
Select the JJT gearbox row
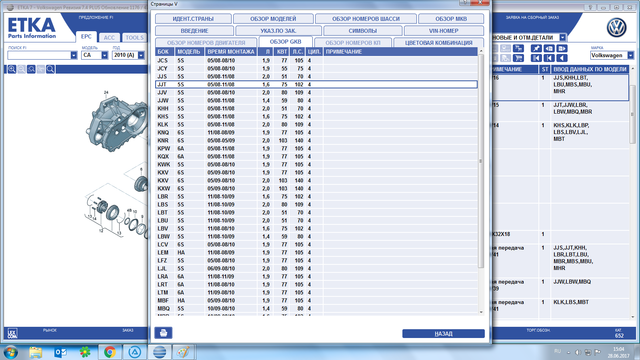pyautogui.click(x=316, y=84)
